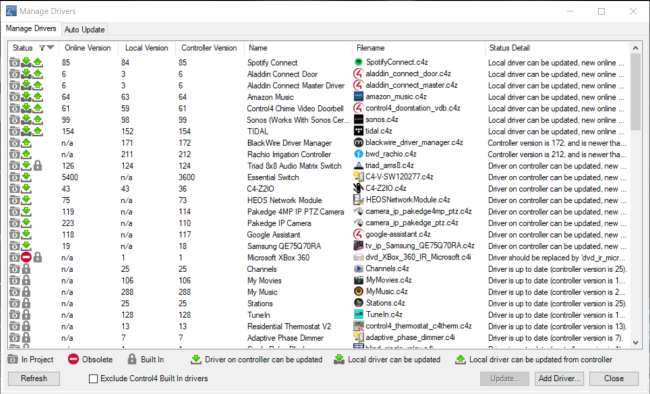
Task: Click local version 288 in My Music row
Action: 127,292
